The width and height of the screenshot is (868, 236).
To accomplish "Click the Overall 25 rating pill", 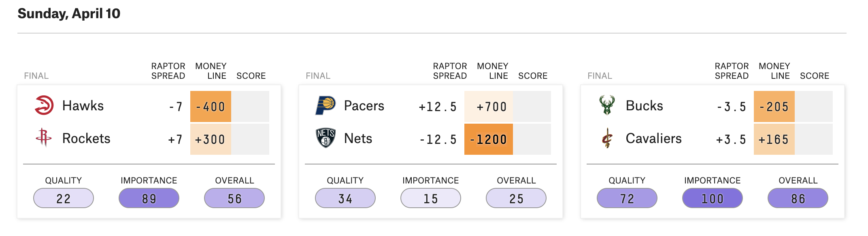I will click(x=516, y=198).
